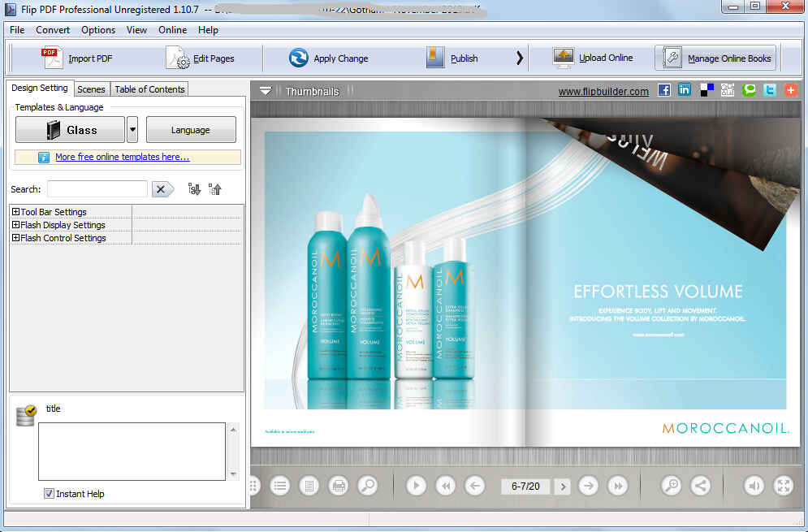The image size is (808, 532).
Task: Expand Flash Control Settings
Action: click(x=16, y=238)
